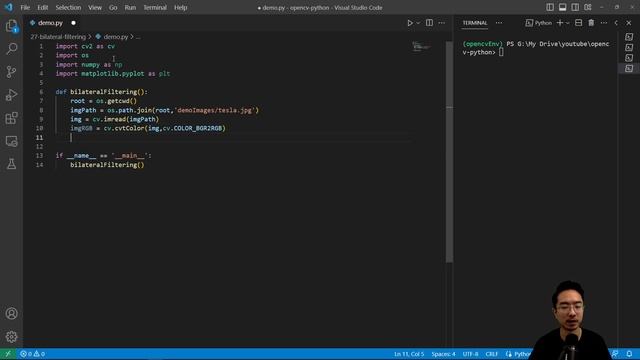Toggle panel layout icon in title bar

click(562, 7)
